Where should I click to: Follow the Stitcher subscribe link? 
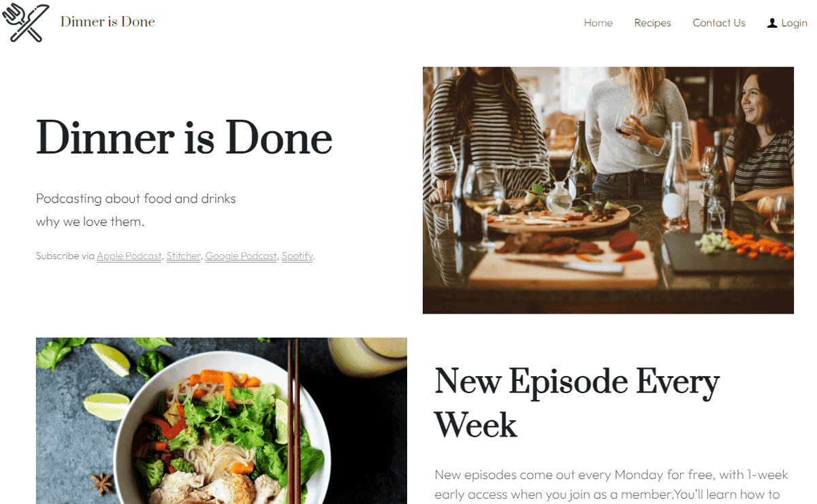(184, 256)
